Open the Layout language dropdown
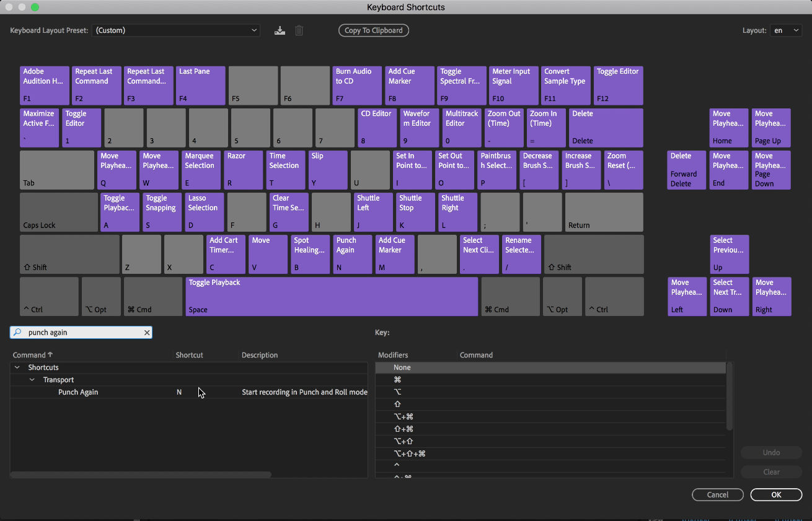This screenshot has height=521, width=812. click(785, 30)
